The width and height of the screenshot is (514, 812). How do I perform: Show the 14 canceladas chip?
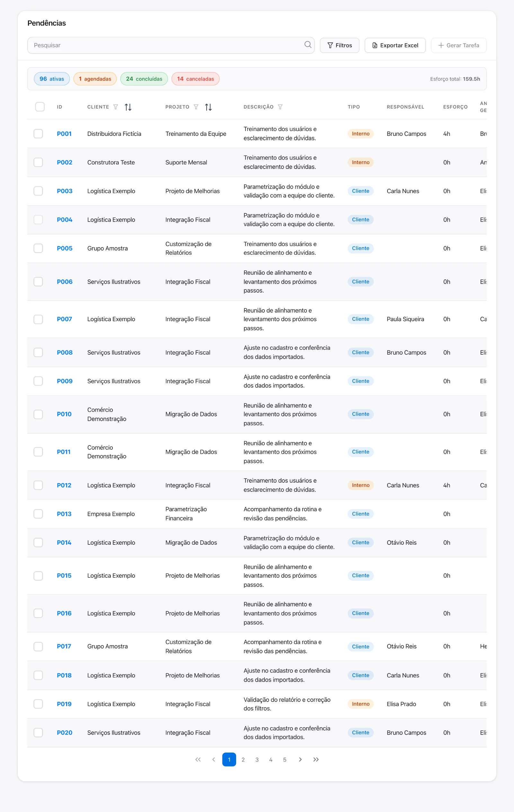point(195,79)
